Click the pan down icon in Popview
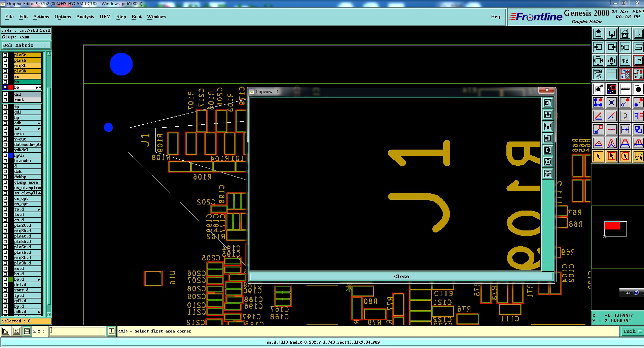The width and height of the screenshot is (644, 348). coord(548,127)
